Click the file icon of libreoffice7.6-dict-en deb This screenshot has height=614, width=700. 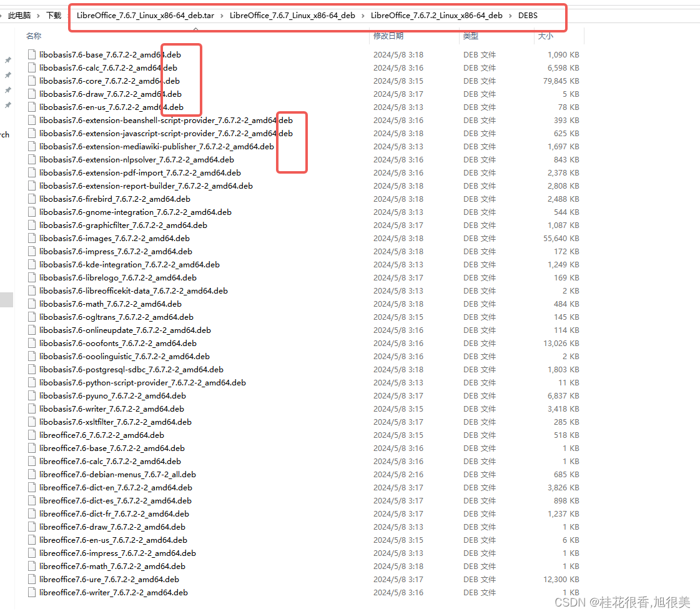pos(32,488)
